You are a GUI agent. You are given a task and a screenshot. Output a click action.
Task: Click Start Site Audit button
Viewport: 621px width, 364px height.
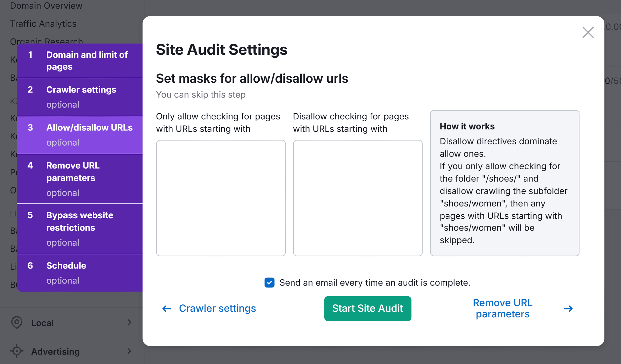click(x=367, y=308)
